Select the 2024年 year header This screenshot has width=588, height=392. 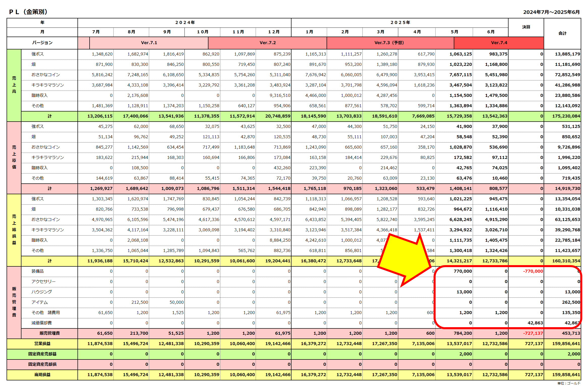(x=185, y=22)
